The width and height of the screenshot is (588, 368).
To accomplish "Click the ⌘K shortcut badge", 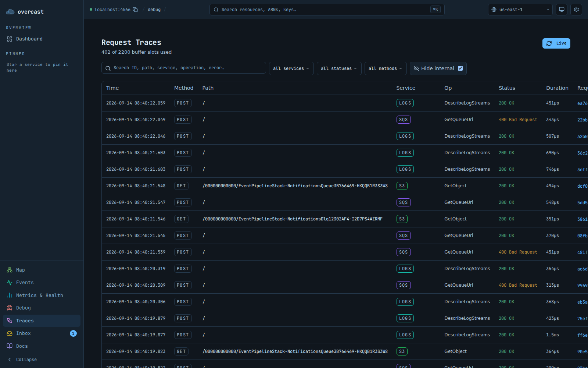I will [x=435, y=10].
